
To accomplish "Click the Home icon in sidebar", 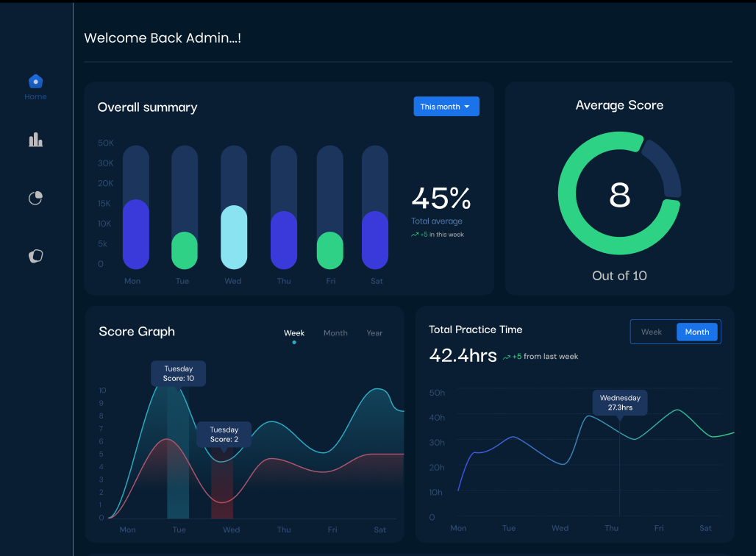I will coord(35,82).
